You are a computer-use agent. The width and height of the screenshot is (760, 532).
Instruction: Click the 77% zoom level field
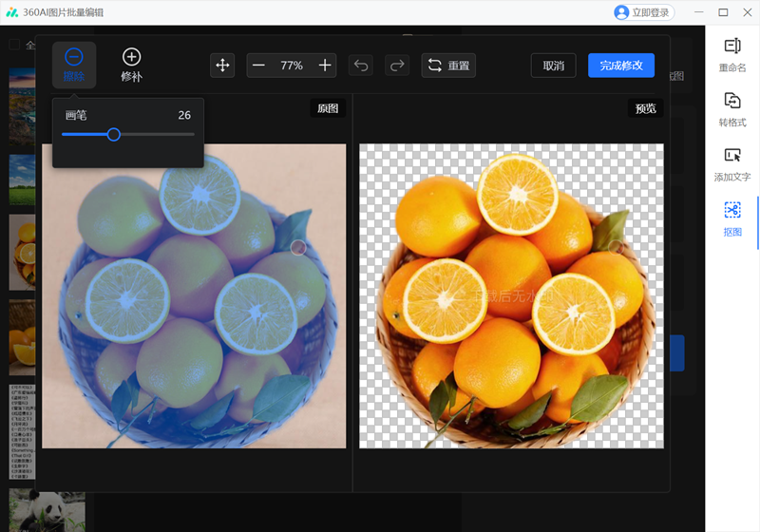(292, 66)
